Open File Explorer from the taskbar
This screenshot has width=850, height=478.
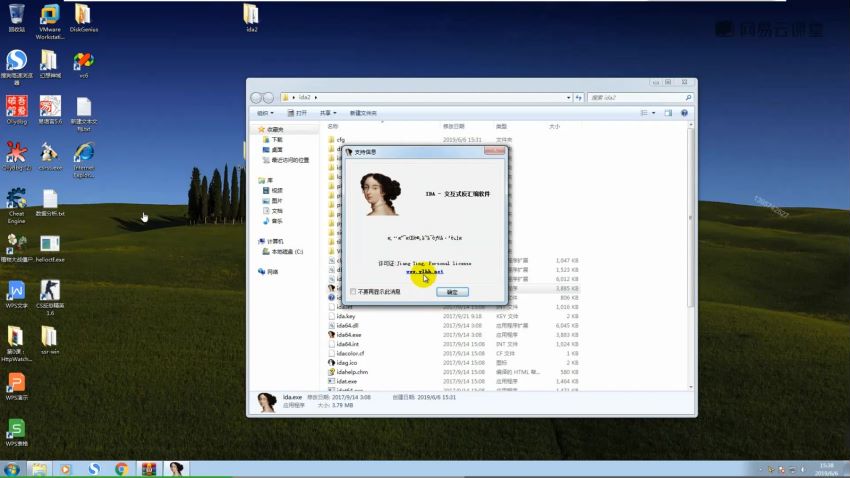(x=39, y=469)
